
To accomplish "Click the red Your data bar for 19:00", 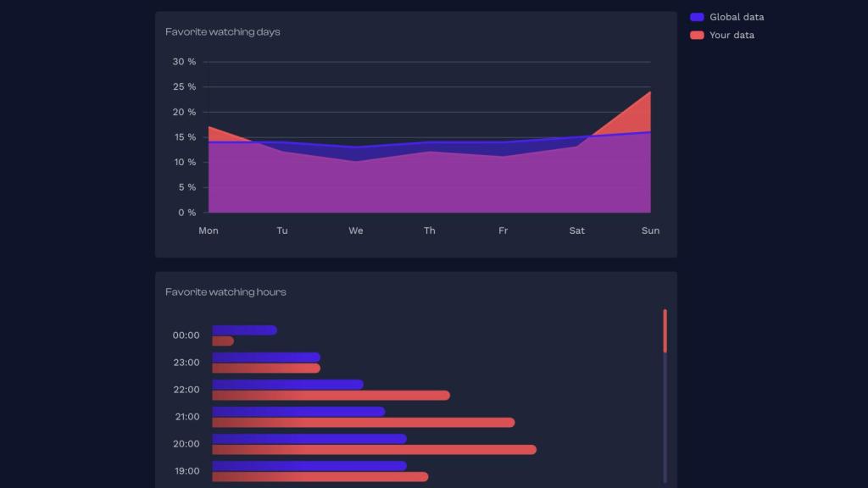I will (320, 477).
